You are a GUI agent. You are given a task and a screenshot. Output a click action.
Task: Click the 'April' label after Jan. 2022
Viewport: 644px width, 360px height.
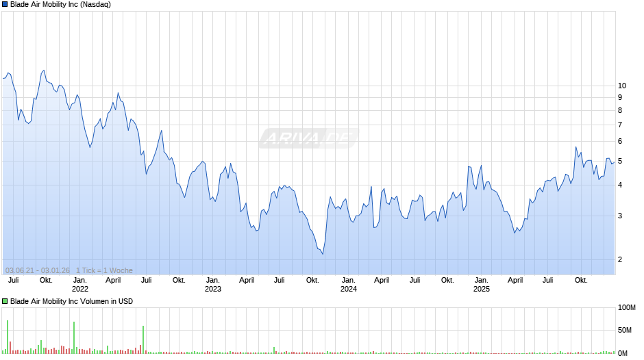113,280
